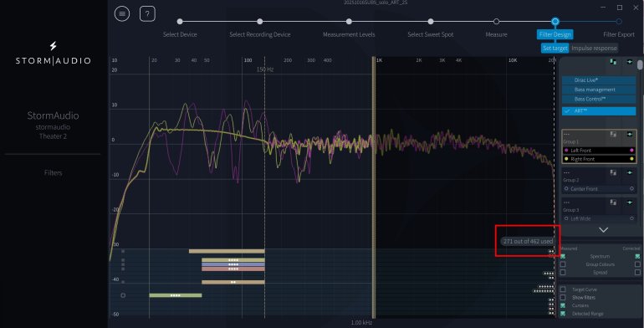Enable Measured Spread checkbox
This screenshot has width=644, height=328.
point(563,272)
